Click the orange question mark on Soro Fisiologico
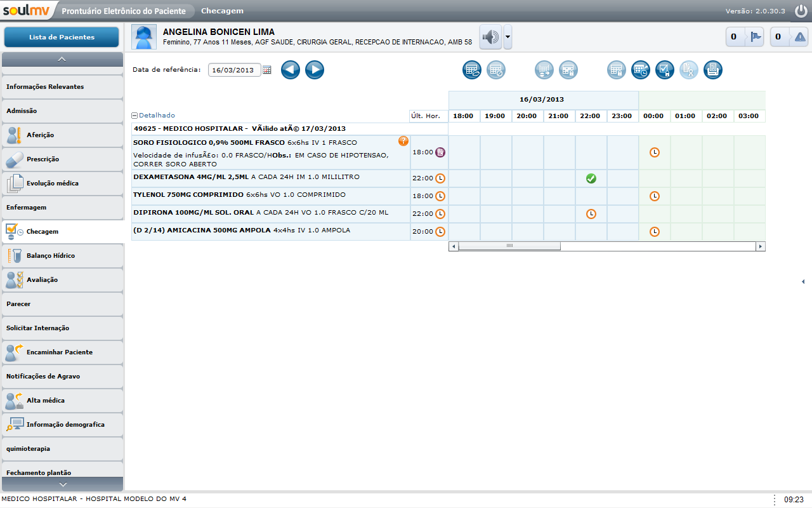The height and width of the screenshot is (508, 812). tap(403, 141)
